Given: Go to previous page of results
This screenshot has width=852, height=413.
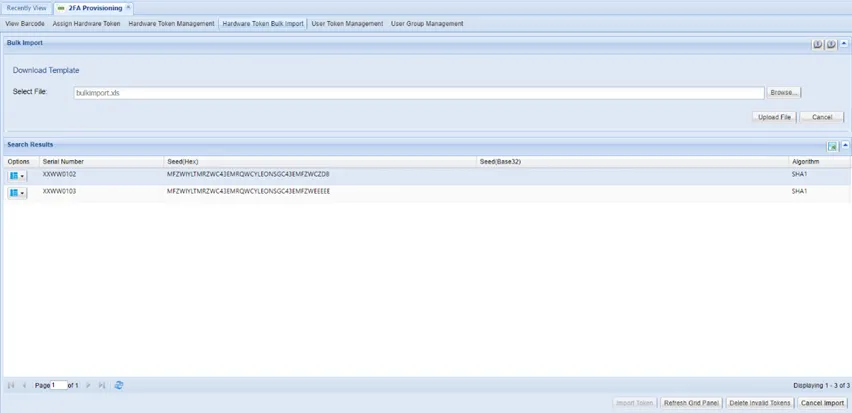Looking at the screenshot, I should coord(24,385).
